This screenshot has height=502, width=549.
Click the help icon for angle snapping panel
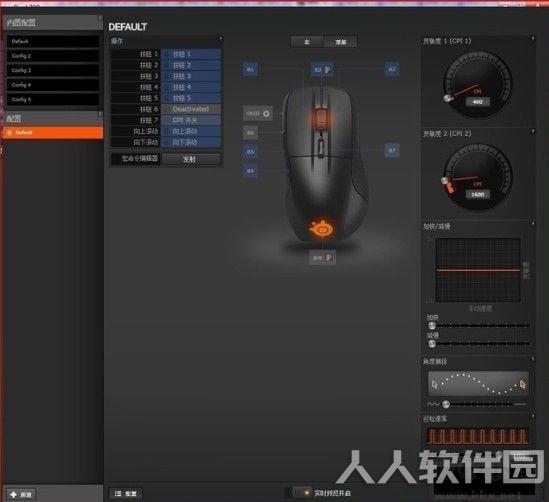coord(533,359)
